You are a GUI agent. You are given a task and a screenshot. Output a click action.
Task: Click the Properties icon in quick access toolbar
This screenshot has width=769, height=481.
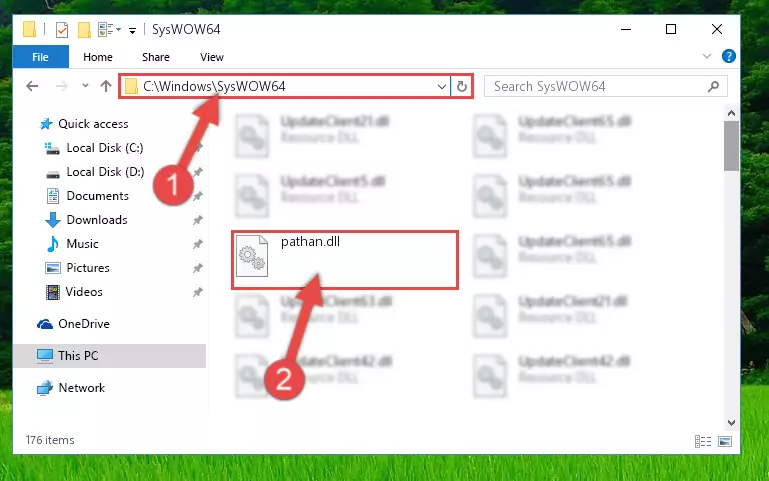(62, 30)
